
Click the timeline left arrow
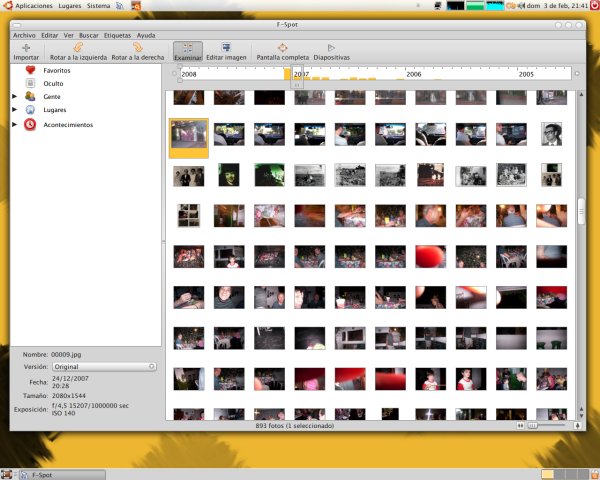(174, 73)
